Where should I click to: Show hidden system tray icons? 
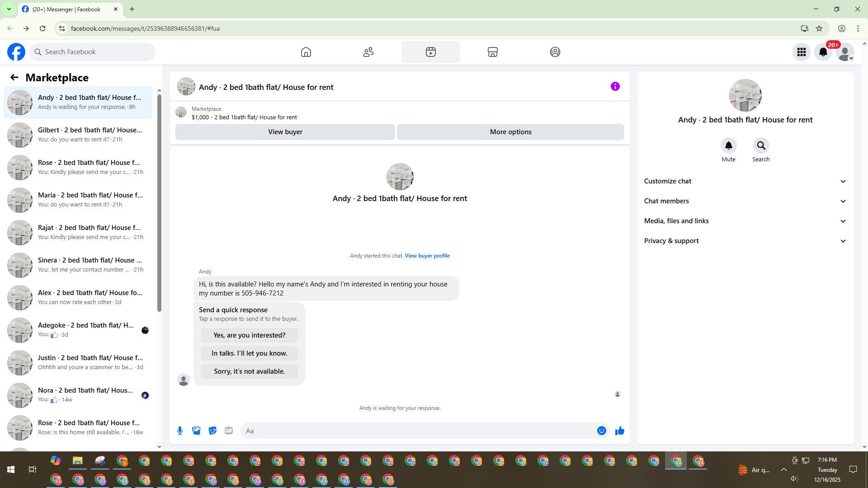(x=784, y=470)
